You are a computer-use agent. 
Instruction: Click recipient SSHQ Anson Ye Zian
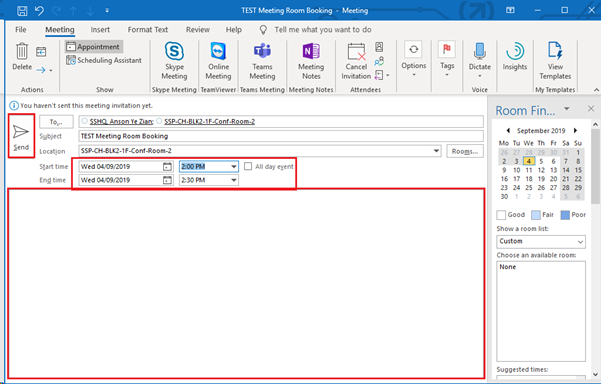tap(121, 121)
